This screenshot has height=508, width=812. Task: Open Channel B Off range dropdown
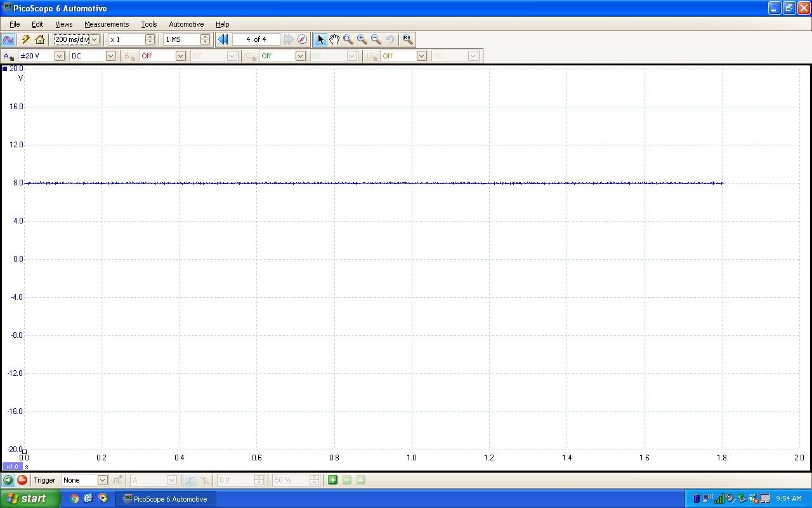pos(180,56)
